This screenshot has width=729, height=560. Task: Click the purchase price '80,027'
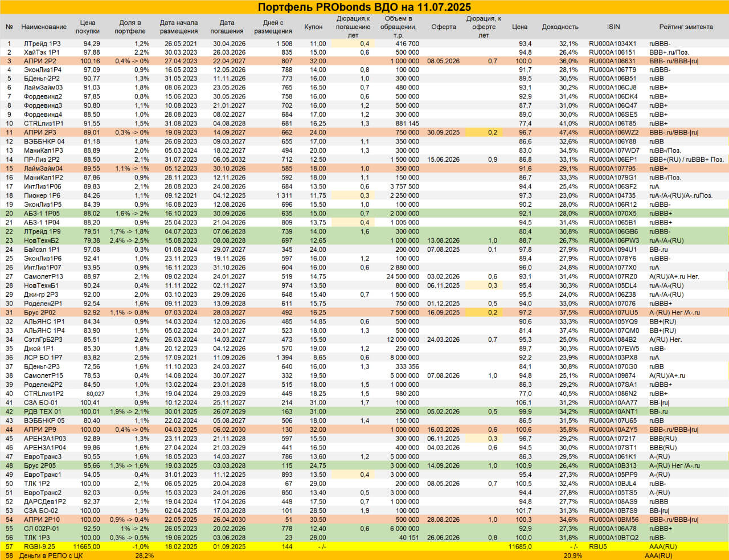pyautogui.click(x=95, y=394)
